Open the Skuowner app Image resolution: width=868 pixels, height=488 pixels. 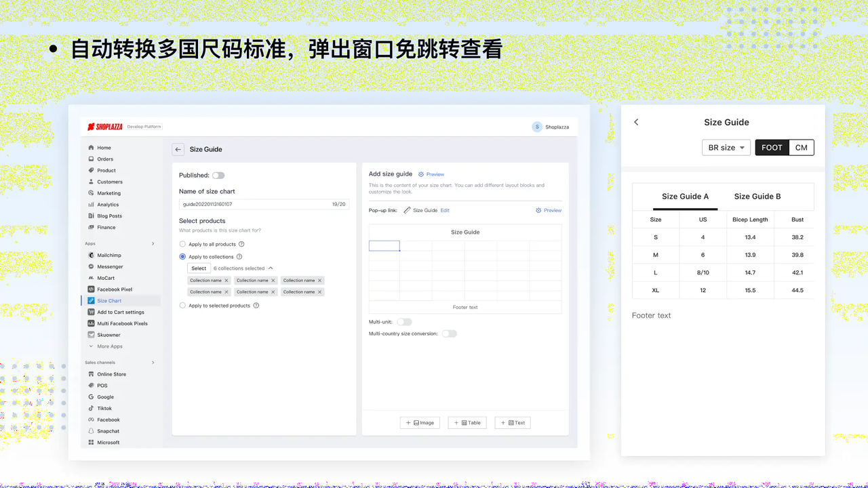(108, 335)
